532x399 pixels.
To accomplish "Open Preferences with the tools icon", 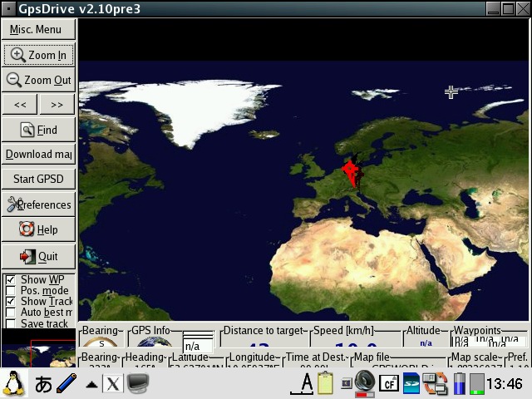I will click(x=38, y=204).
